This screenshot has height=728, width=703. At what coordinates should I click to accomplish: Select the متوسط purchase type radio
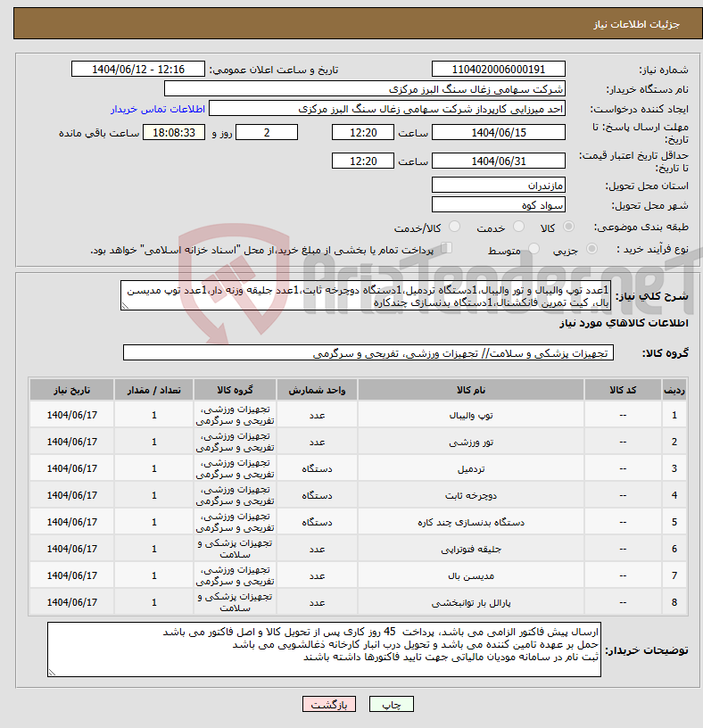tap(534, 249)
